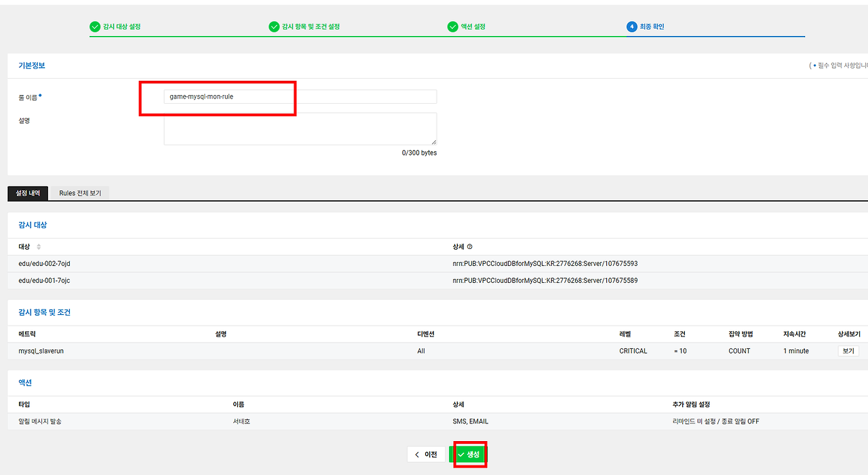The height and width of the screenshot is (475, 868).
Task: Click the 0/300 bytes counter
Action: pos(419,153)
